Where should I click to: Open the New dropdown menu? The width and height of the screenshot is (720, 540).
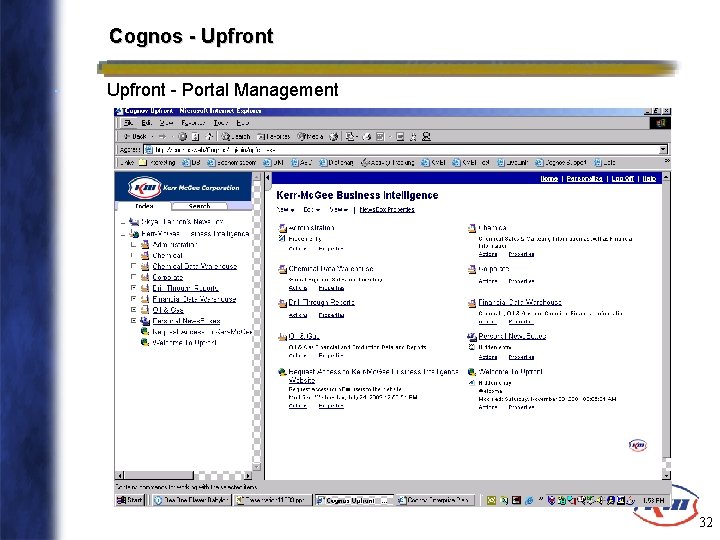click(x=285, y=210)
